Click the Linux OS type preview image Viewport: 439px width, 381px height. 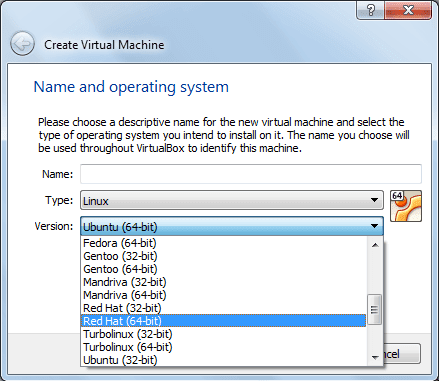(406, 206)
